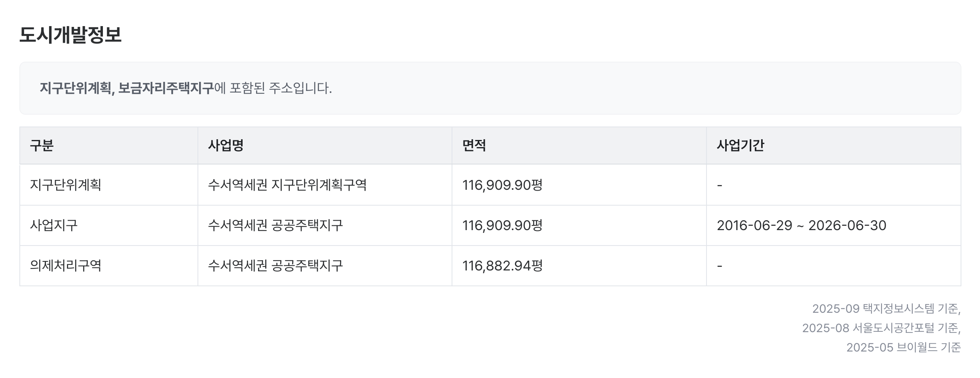Select the 면적 column header
Screen dimensions: 980x378
[x=474, y=146]
